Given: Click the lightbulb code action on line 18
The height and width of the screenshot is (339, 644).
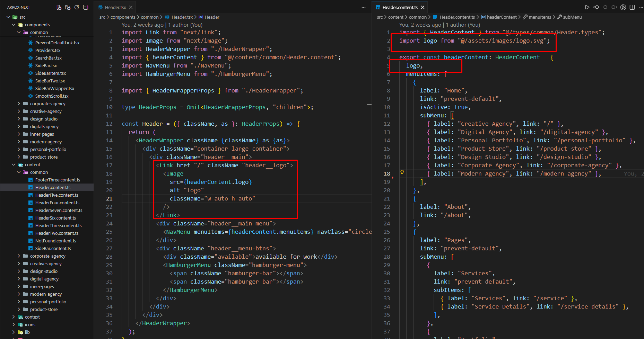Looking at the screenshot, I should (402, 172).
